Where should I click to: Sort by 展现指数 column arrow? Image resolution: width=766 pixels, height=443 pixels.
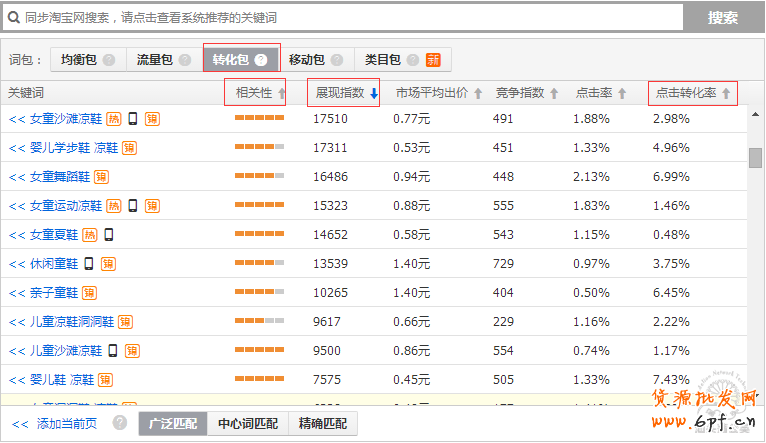(x=374, y=94)
